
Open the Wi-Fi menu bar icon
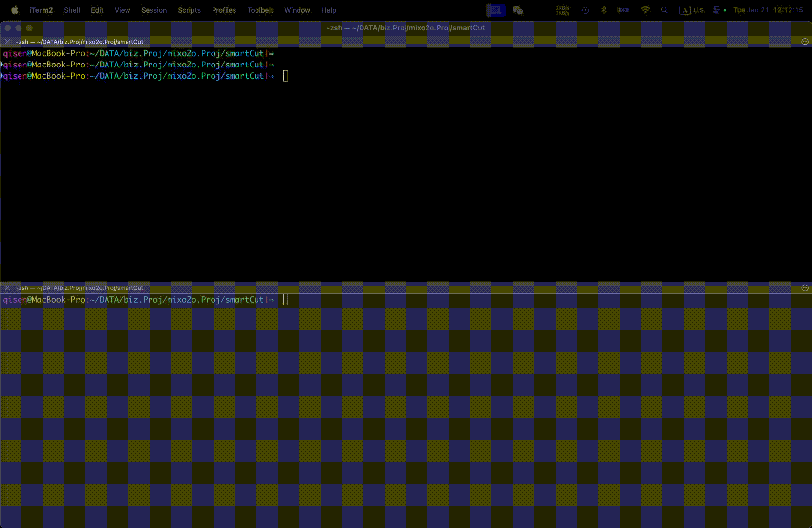645,10
